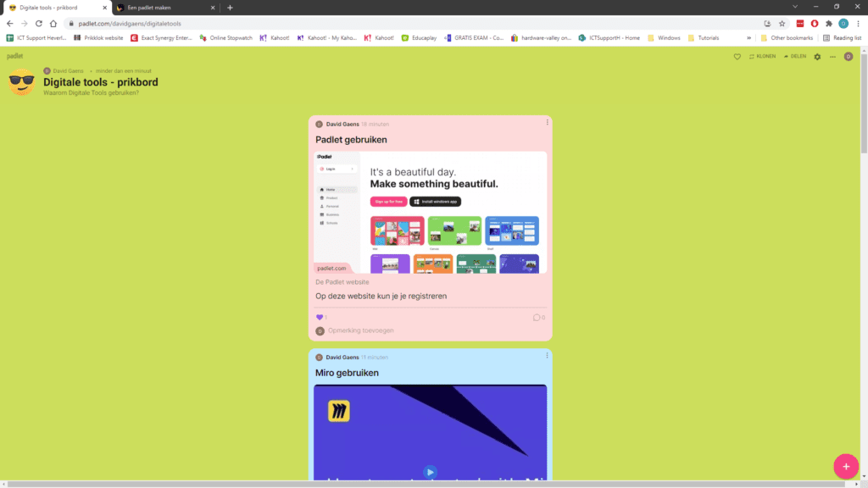This screenshot has height=488, width=868.
Task: Click the text Op deze website kun je je registreren
Action: (381, 296)
